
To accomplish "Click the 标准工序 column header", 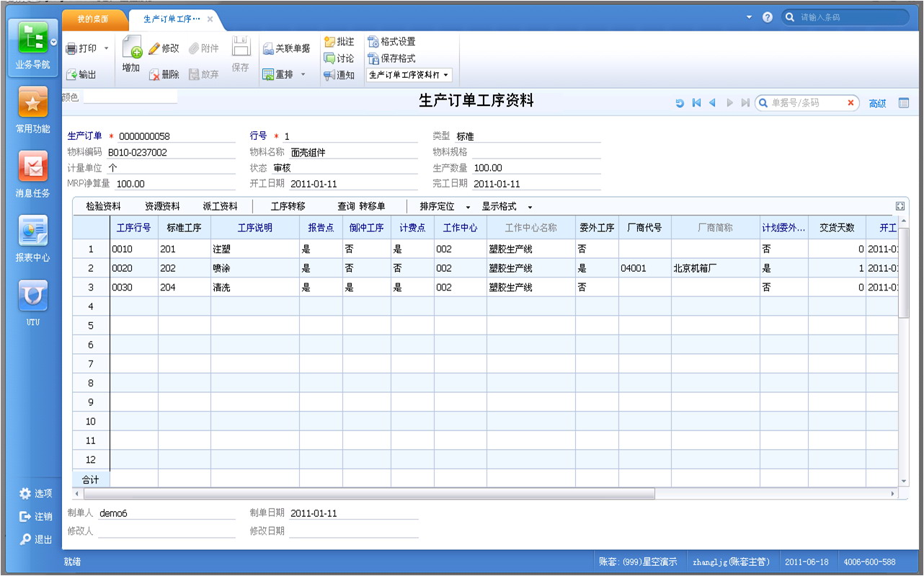I will 185,228.
